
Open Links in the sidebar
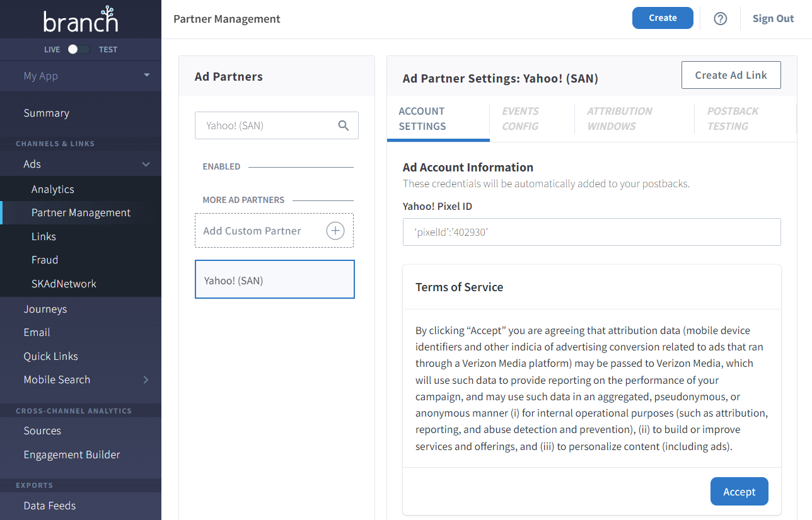point(43,236)
